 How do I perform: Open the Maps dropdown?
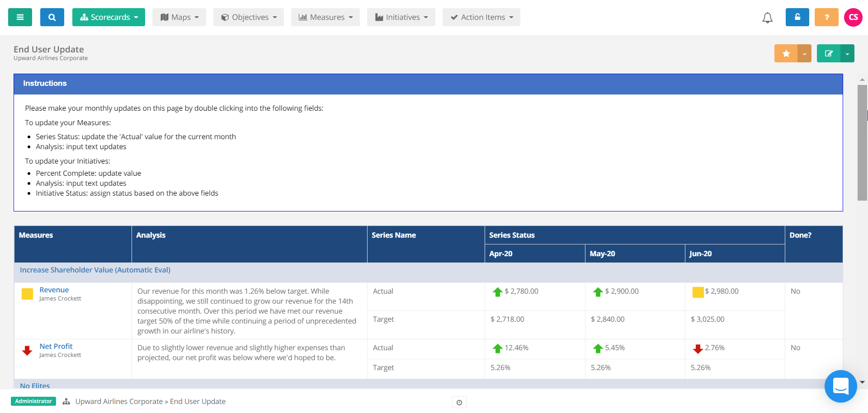point(179,17)
